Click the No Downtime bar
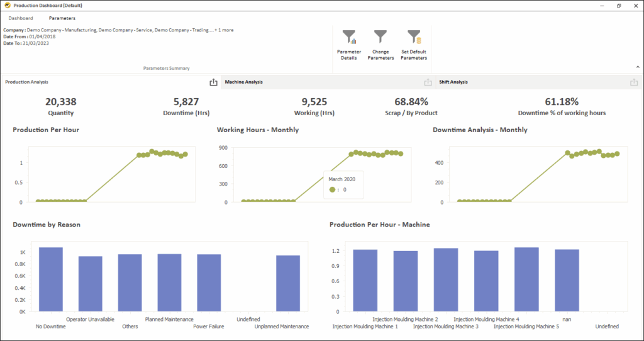This screenshot has height=341, width=644. tap(50, 279)
